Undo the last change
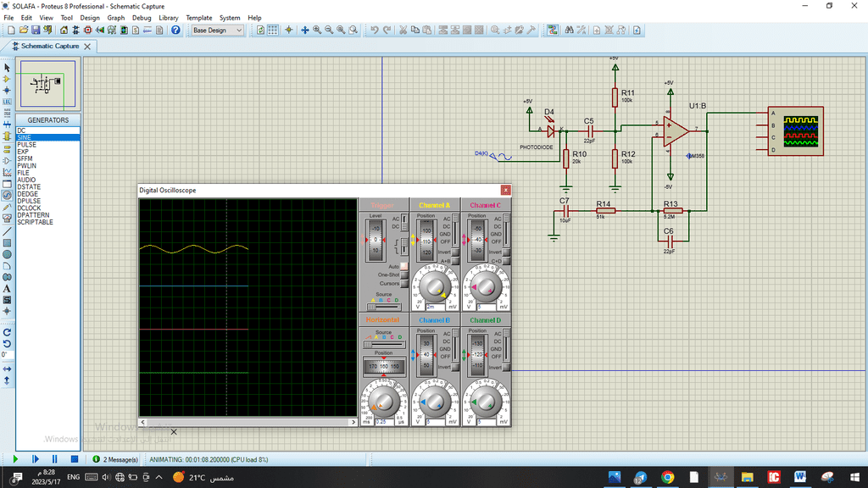Screen dimensions: 868x488 pos(375,30)
